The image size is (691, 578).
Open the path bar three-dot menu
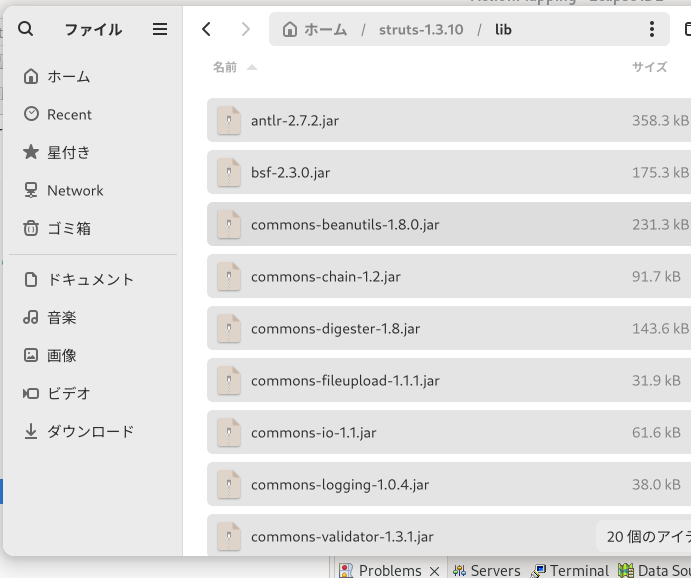(652, 29)
